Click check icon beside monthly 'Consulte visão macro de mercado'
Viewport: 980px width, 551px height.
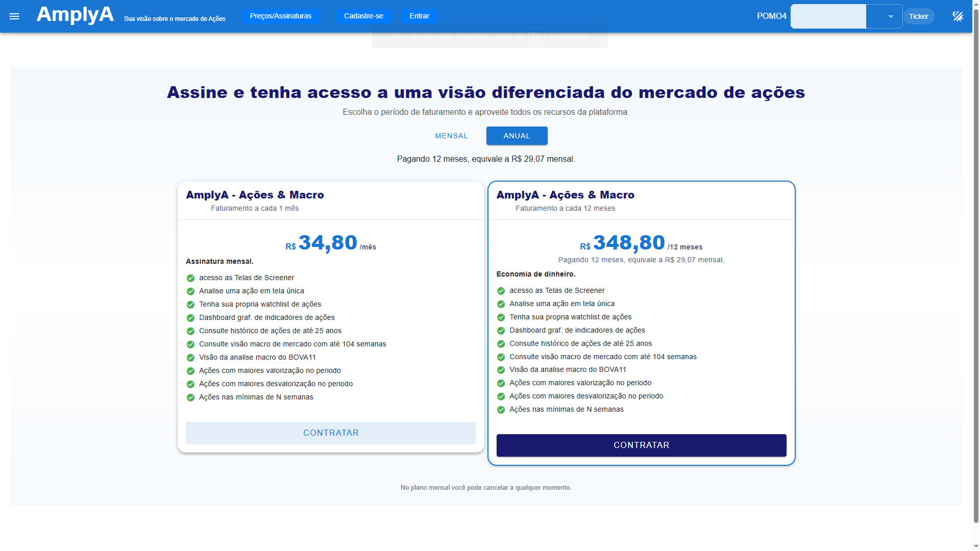190,344
